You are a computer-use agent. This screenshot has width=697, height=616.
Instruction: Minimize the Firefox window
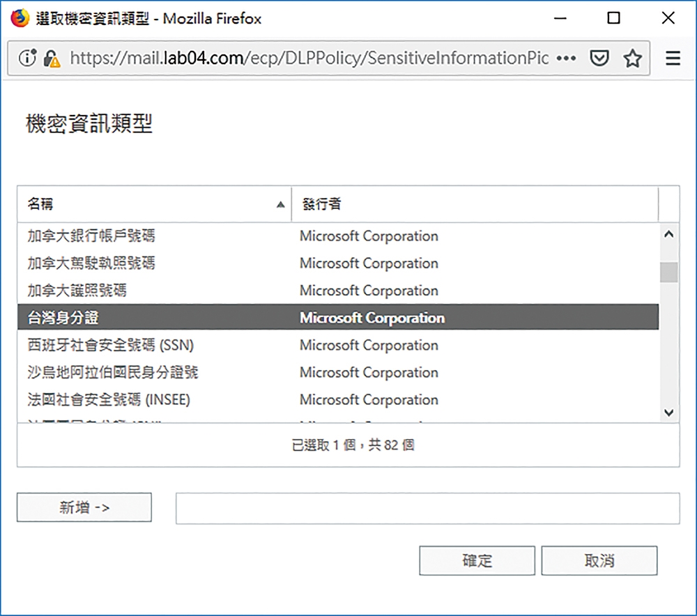[x=560, y=18]
